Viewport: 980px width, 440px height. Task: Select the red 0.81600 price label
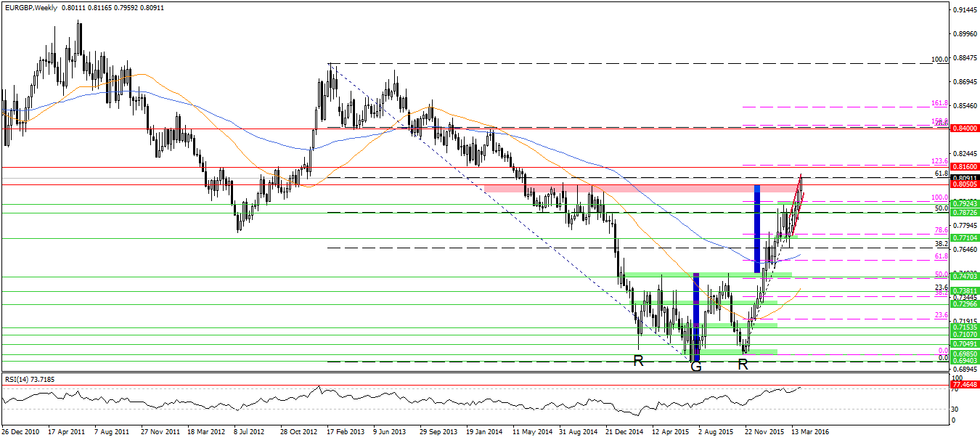coord(964,167)
